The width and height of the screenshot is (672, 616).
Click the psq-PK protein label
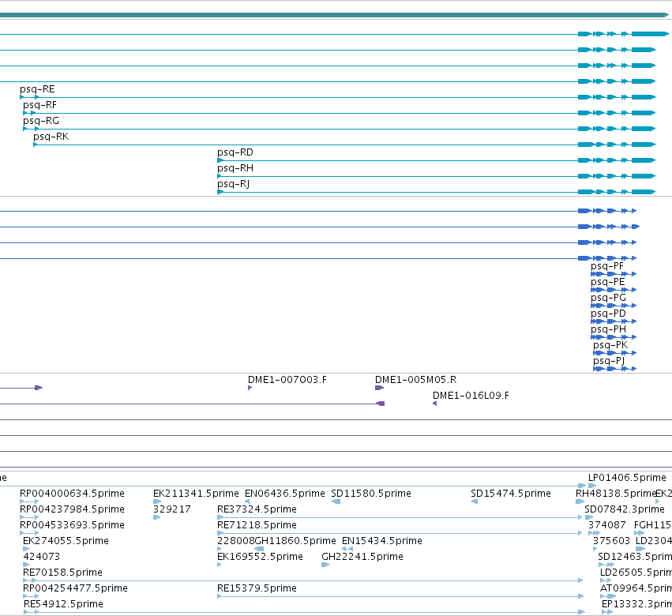click(610, 345)
